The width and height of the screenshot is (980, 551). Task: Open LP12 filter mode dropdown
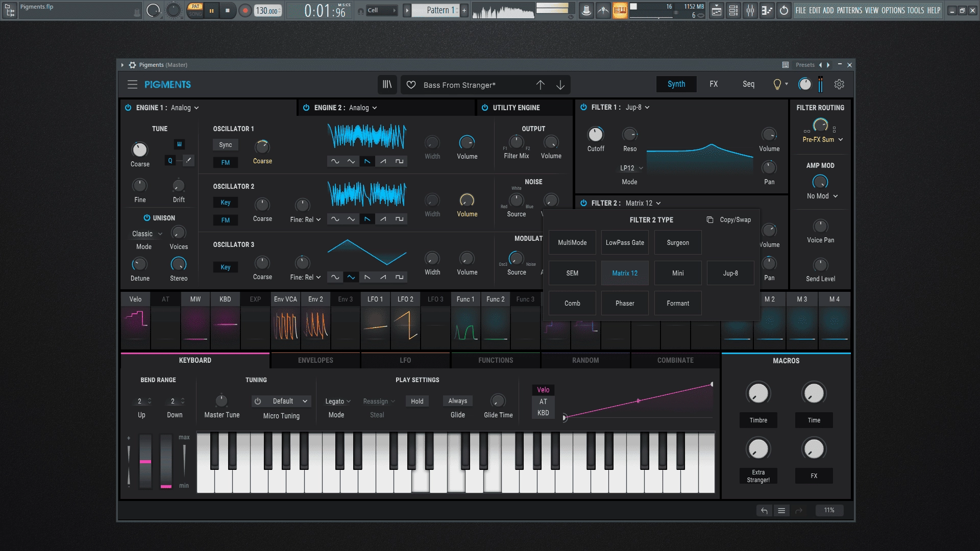[x=631, y=168]
